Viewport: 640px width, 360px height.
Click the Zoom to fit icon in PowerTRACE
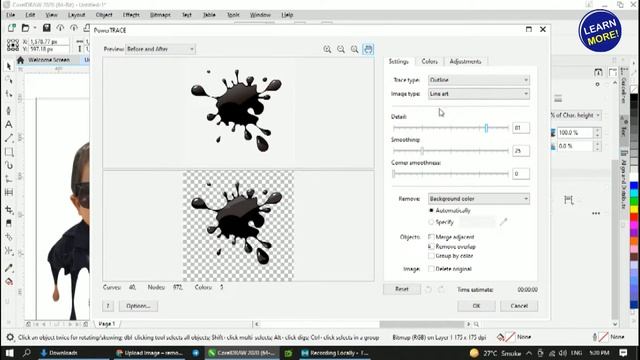coord(354,49)
